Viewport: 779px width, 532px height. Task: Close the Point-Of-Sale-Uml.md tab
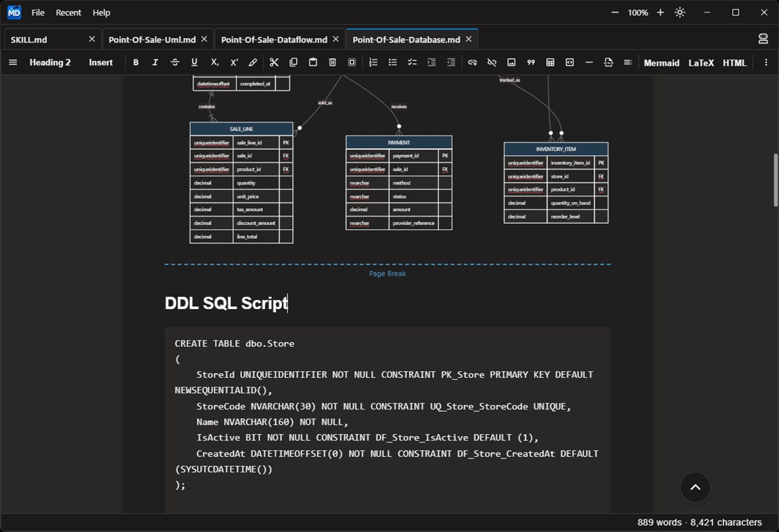[x=204, y=39]
